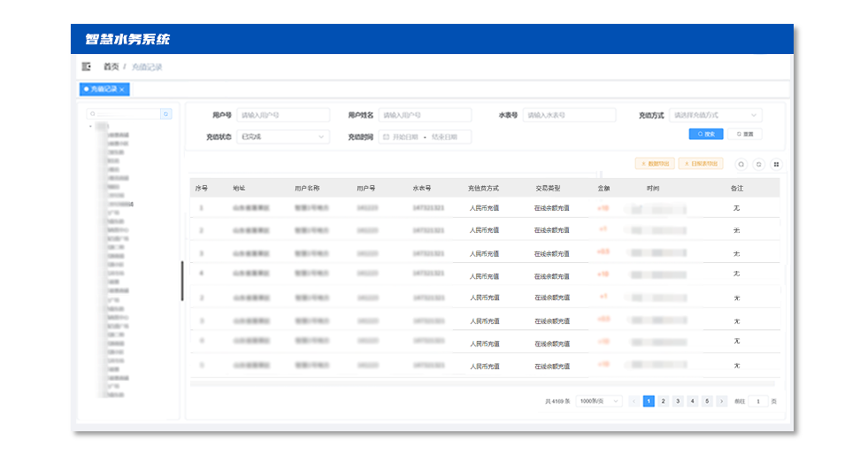Click the tree search magnifier icon

(x=165, y=114)
